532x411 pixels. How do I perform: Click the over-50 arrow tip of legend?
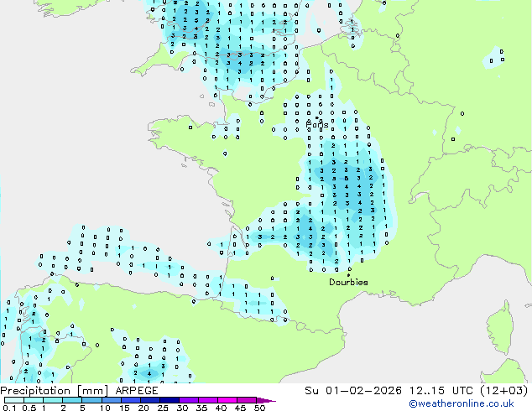266,400
